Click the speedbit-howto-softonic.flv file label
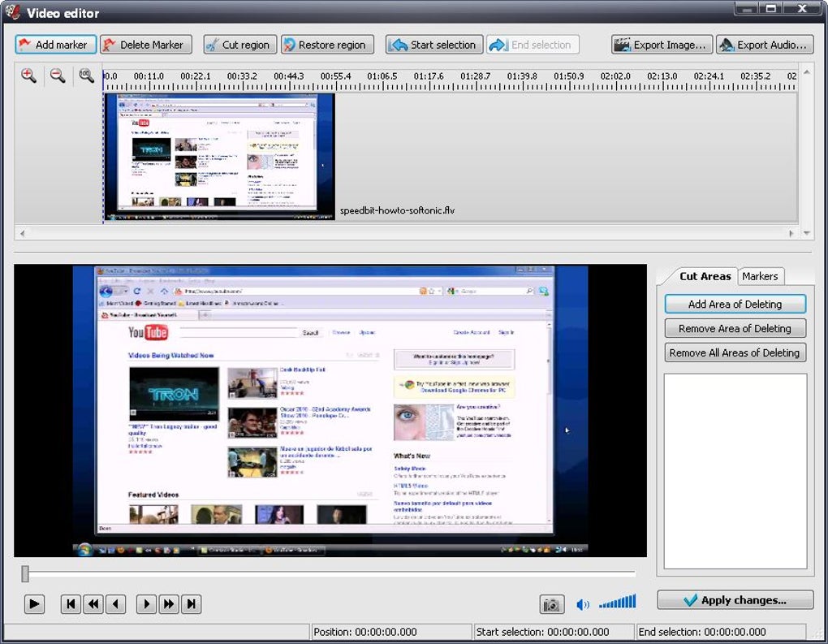This screenshot has width=828, height=644. 397,210
